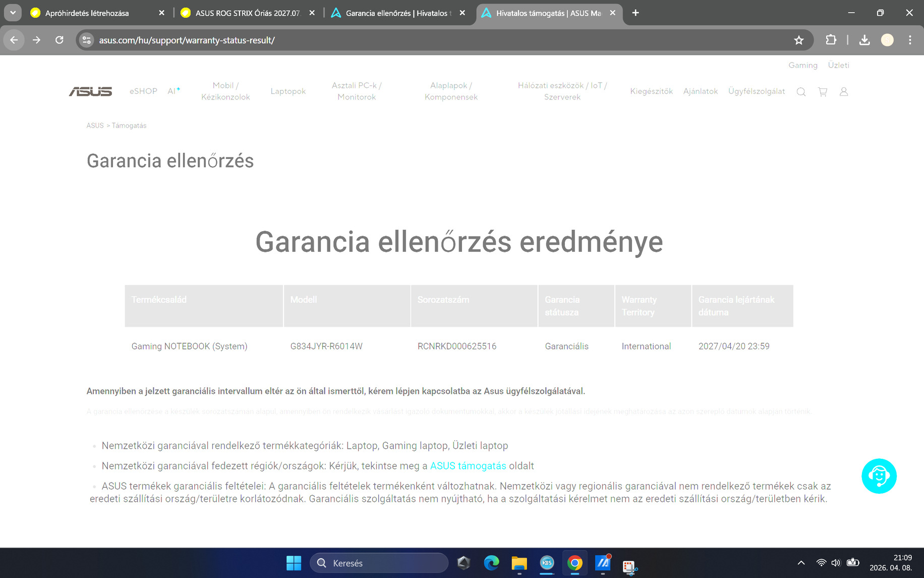
Task: Follow the Üzleti link at the top
Action: point(839,65)
